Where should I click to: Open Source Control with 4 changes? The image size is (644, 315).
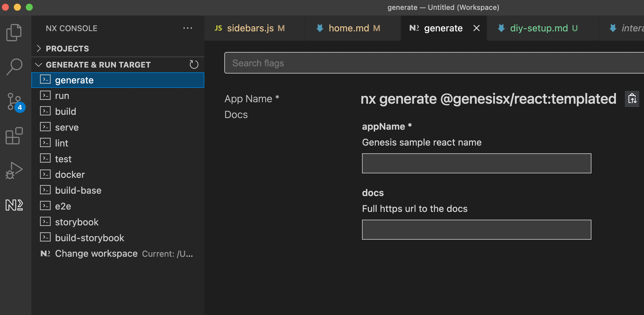coord(15,102)
